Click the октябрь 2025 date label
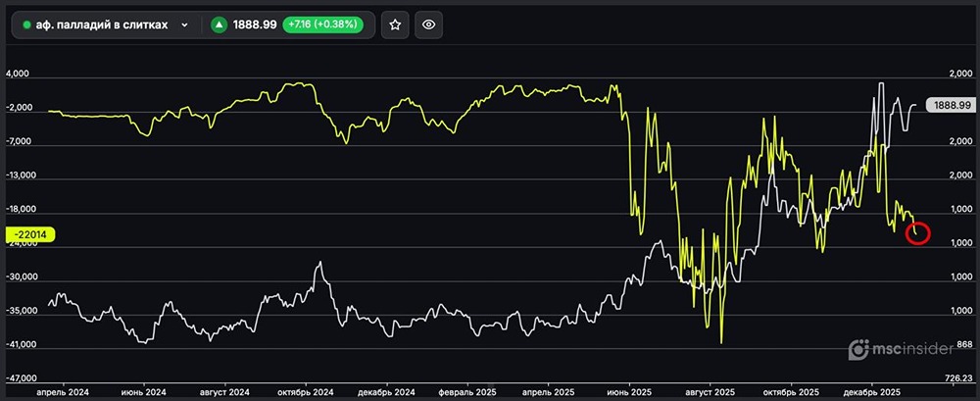Screen dimensions: 980x401 tap(791, 393)
